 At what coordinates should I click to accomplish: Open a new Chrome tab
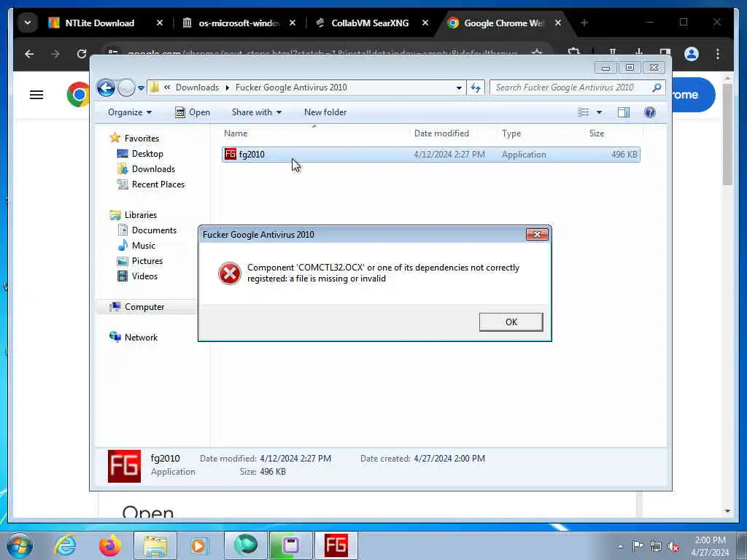pyautogui.click(x=584, y=23)
